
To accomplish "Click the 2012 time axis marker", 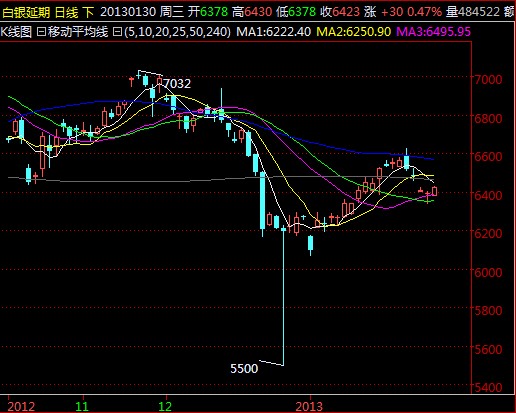I will pyautogui.click(x=21, y=407).
